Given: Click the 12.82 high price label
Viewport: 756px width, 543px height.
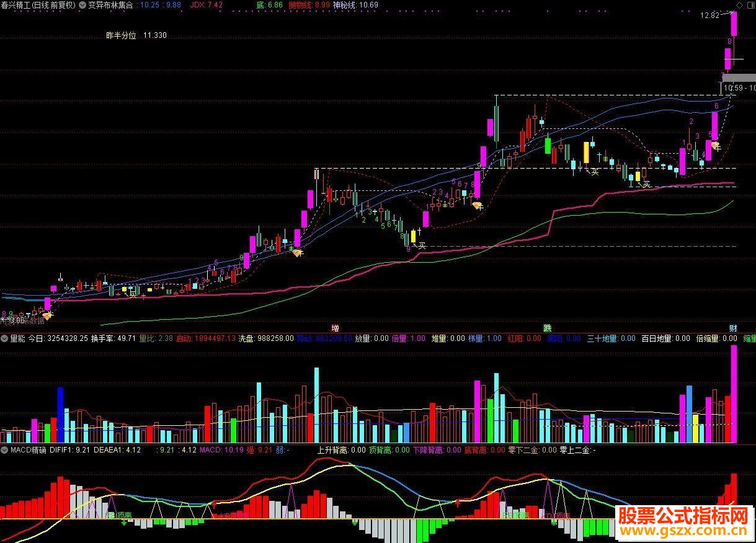Looking at the screenshot, I should 710,15.
